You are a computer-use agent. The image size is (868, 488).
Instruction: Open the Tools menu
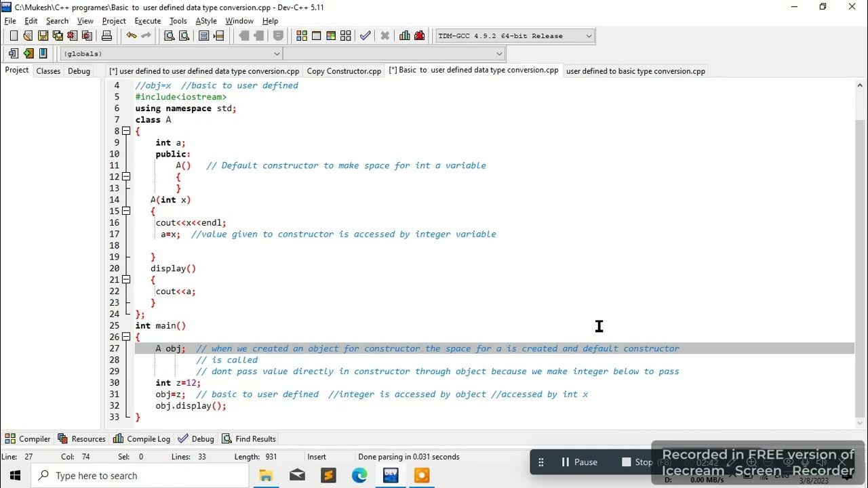pyautogui.click(x=178, y=21)
